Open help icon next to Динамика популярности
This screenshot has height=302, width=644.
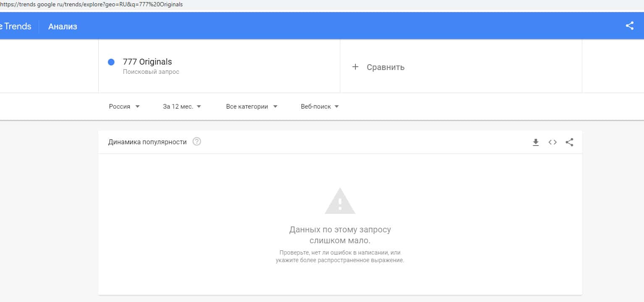point(197,142)
